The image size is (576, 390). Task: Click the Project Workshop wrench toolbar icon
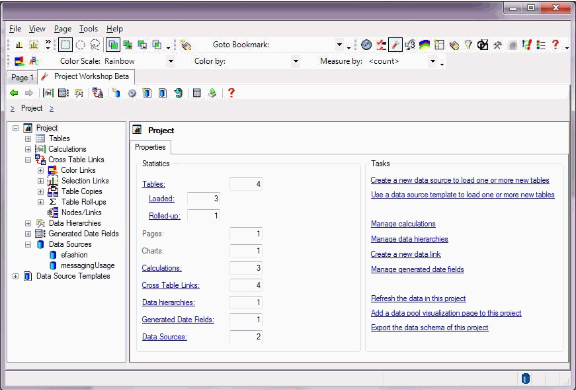(395, 45)
